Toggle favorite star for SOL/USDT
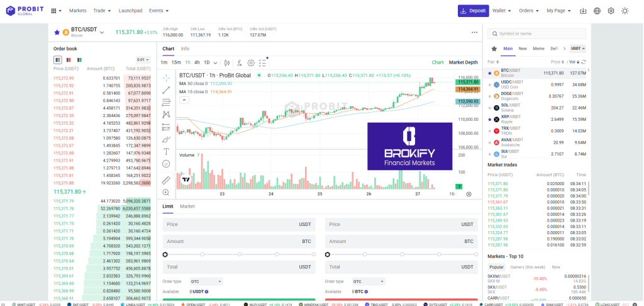 pyautogui.click(x=489, y=108)
